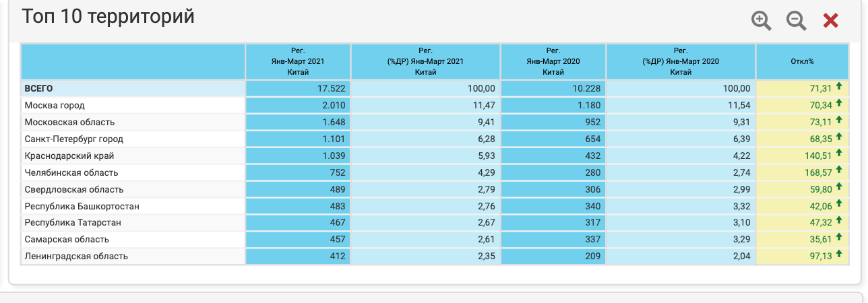Click green up arrow in ВСЕГО row
868x303 pixels.
pyautogui.click(x=839, y=86)
